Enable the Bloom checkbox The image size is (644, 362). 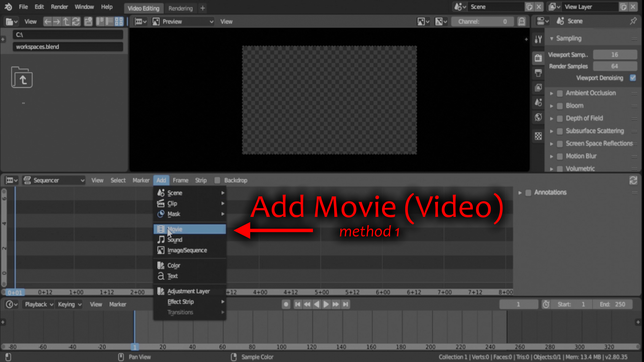click(560, 106)
